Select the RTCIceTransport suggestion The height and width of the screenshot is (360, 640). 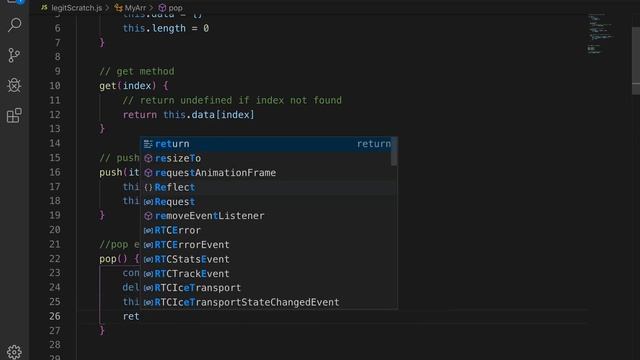click(269, 288)
